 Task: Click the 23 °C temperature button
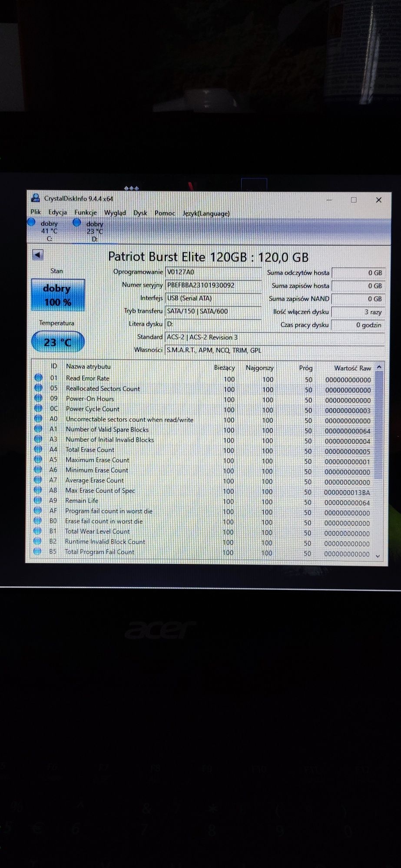tap(58, 342)
